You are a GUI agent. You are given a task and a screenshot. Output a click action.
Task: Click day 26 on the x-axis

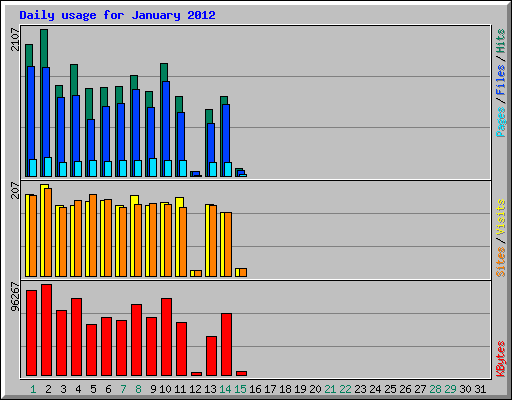click(405, 389)
